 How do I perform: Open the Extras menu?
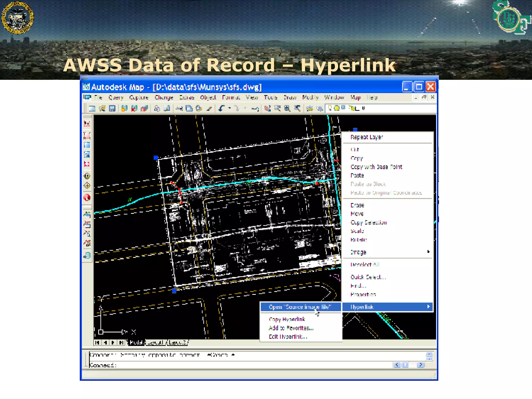pos(187,97)
